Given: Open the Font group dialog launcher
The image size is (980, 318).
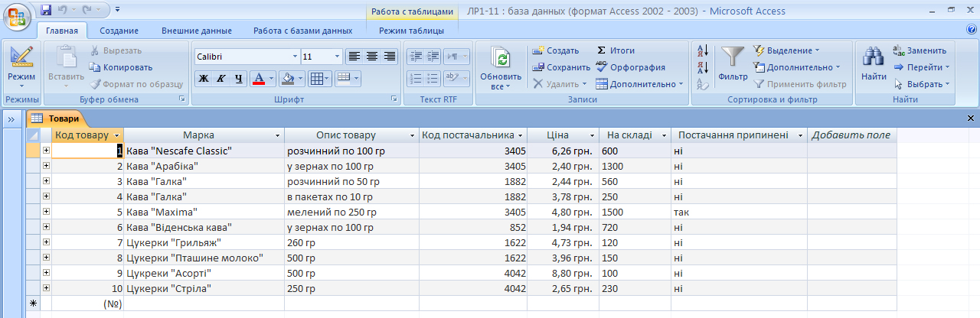Looking at the screenshot, I should point(394,99).
